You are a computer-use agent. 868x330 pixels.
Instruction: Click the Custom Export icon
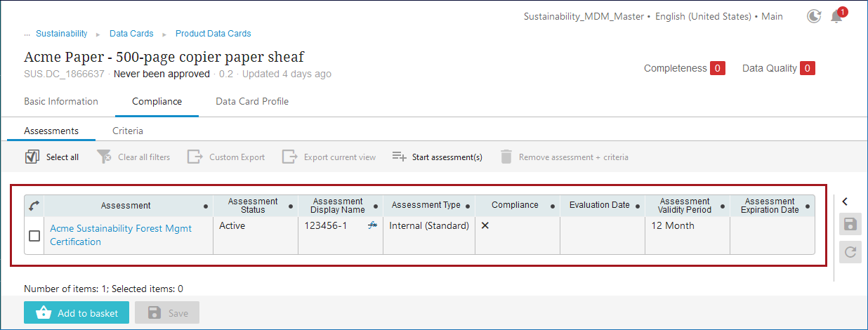click(x=195, y=157)
